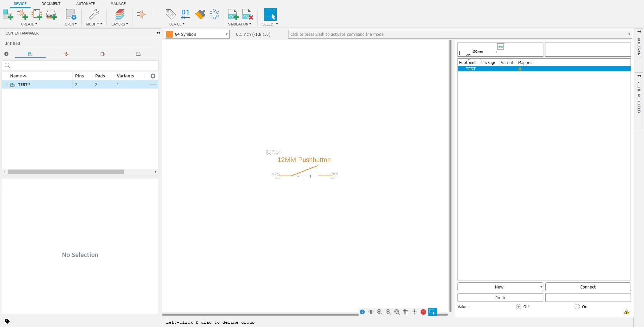Open the AUTOMATE tab
Screen dimensions: 644x327
tap(86, 4)
